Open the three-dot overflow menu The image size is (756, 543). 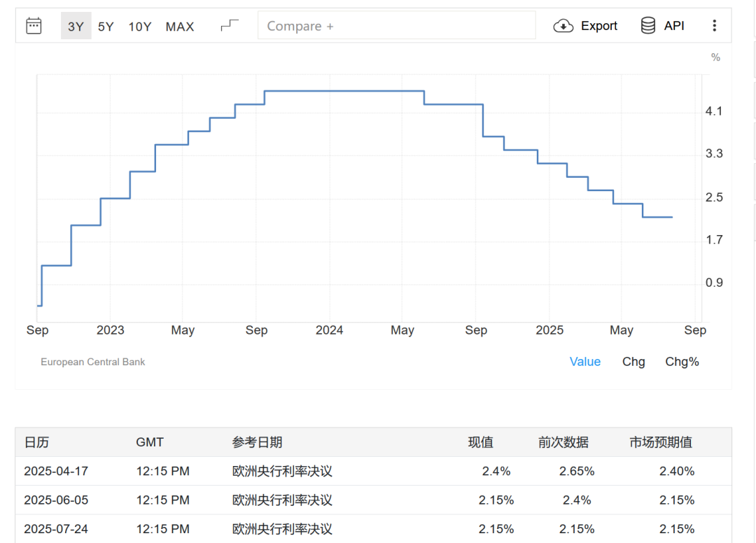715,25
